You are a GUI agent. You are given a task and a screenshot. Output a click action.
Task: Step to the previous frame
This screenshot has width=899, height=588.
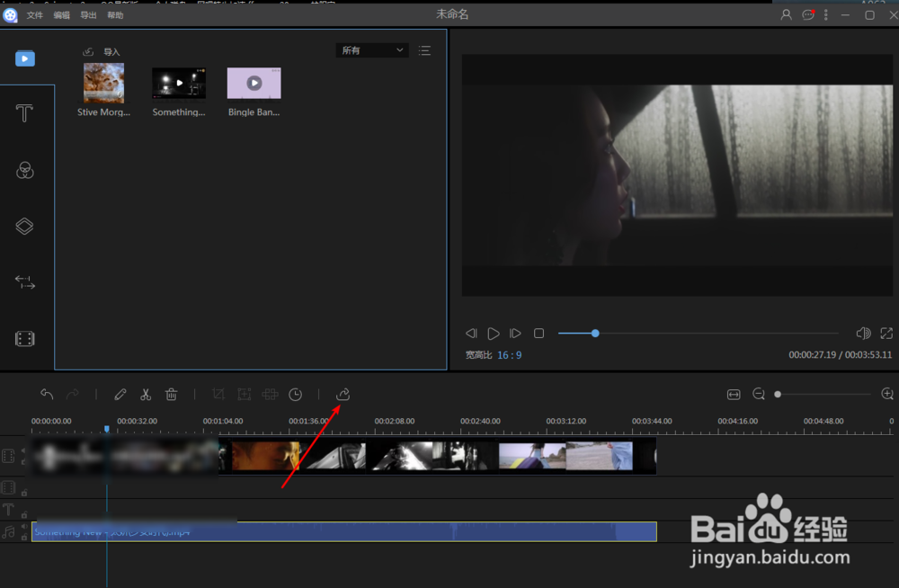pyautogui.click(x=471, y=334)
